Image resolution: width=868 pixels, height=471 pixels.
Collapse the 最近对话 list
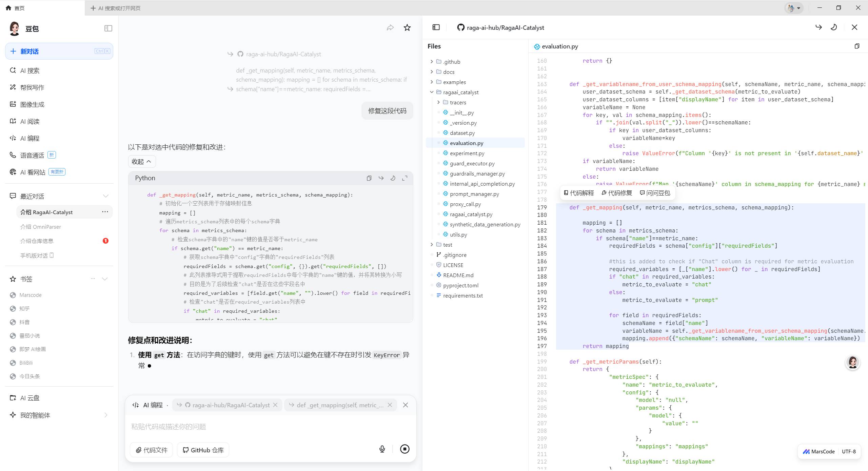(x=105, y=196)
